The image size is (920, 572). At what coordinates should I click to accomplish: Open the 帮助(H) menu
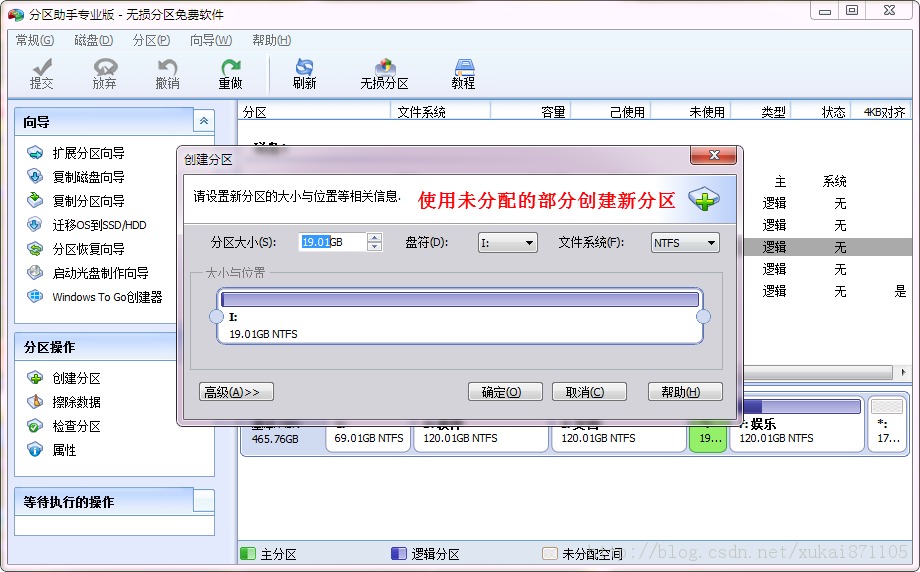tap(271, 40)
